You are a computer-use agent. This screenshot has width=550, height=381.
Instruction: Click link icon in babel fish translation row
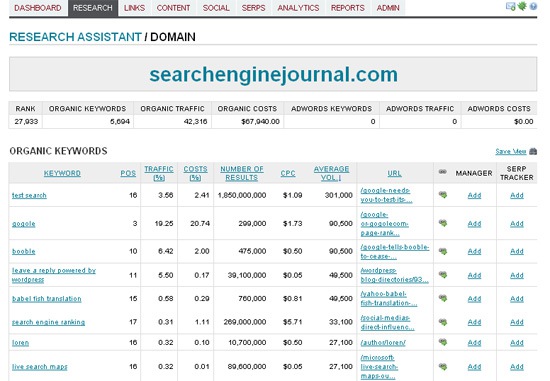[x=443, y=298]
